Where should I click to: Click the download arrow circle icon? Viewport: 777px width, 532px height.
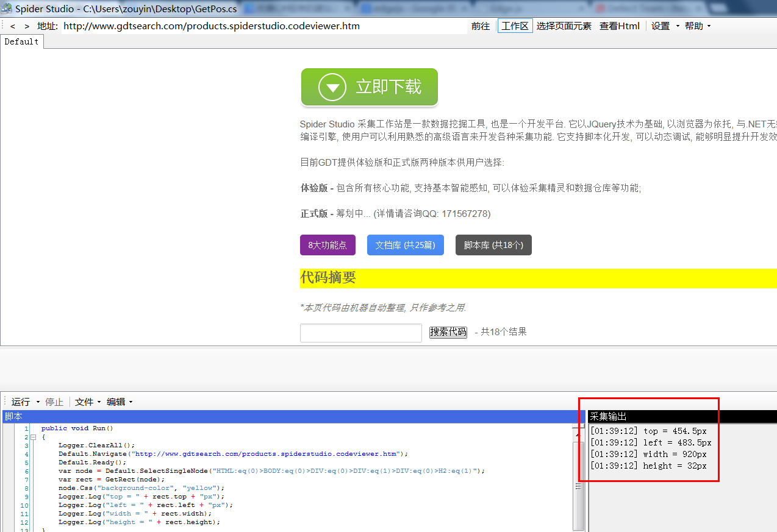point(332,87)
